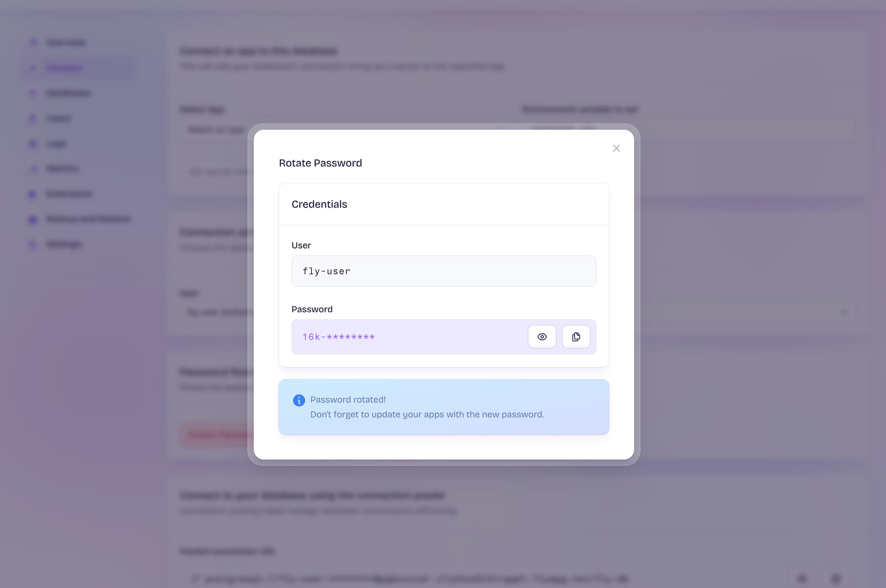Show the pooled connection URL password
Screen dimensions: 886x588
tap(802, 578)
